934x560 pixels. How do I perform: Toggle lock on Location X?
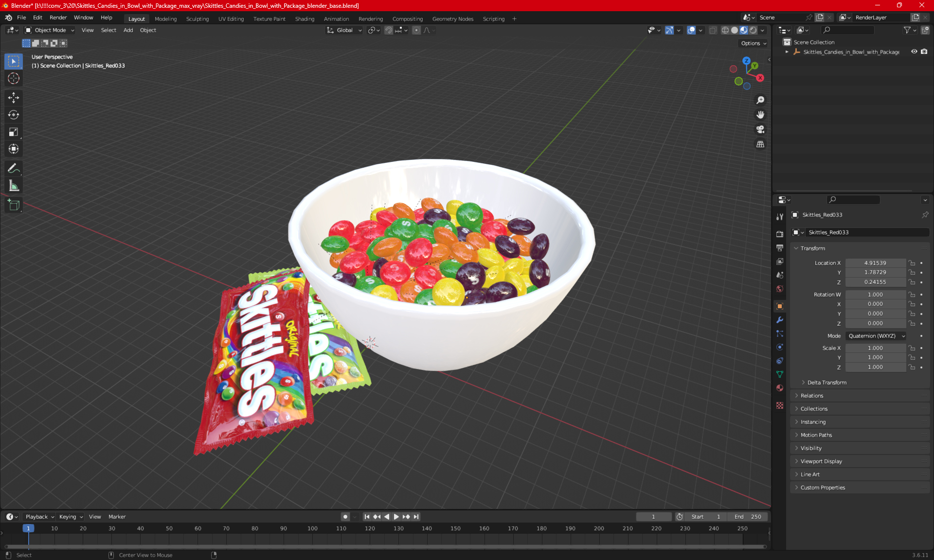click(x=912, y=263)
